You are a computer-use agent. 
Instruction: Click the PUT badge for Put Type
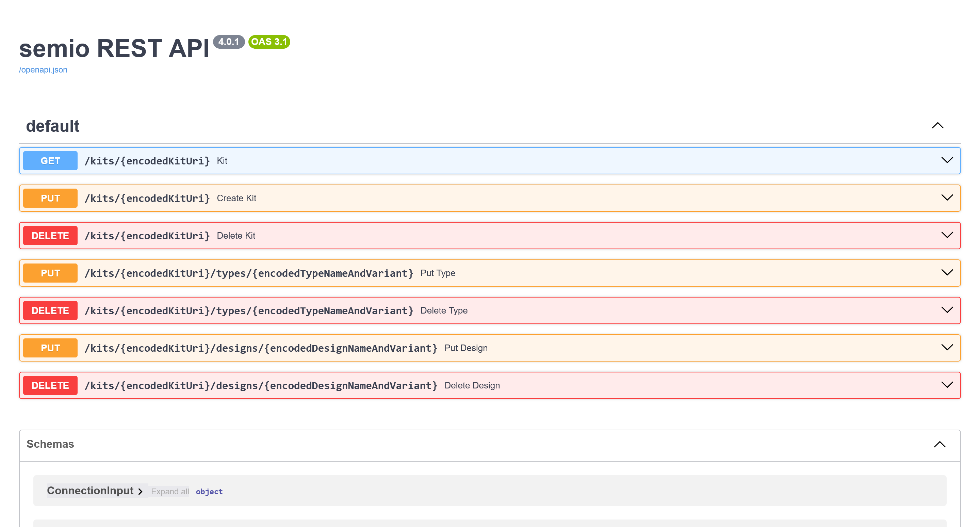(50, 273)
